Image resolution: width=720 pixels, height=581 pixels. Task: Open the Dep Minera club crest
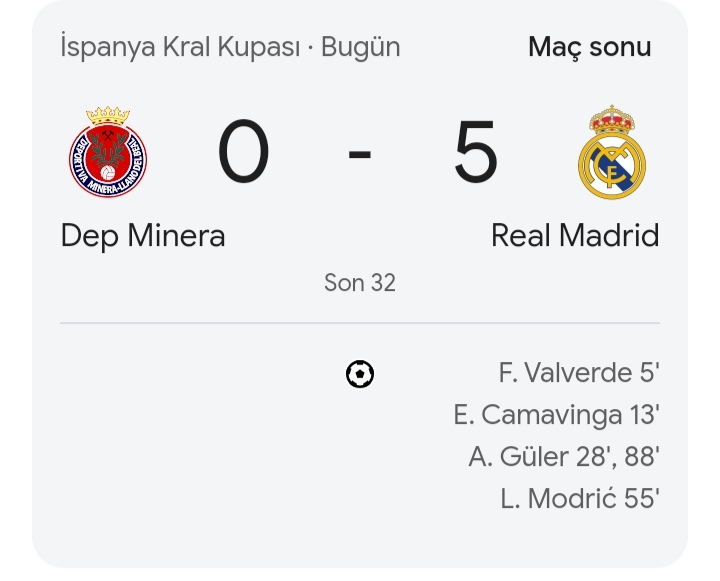(x=108, y=152)
